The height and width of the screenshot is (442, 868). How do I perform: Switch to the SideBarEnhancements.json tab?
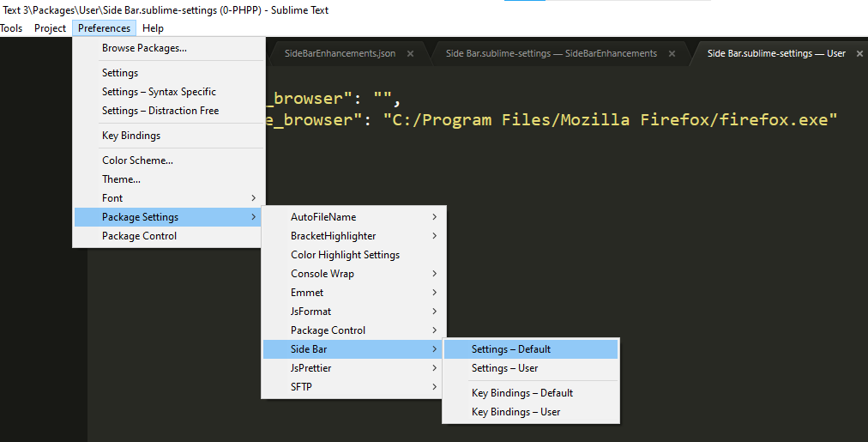click(340, 53)
